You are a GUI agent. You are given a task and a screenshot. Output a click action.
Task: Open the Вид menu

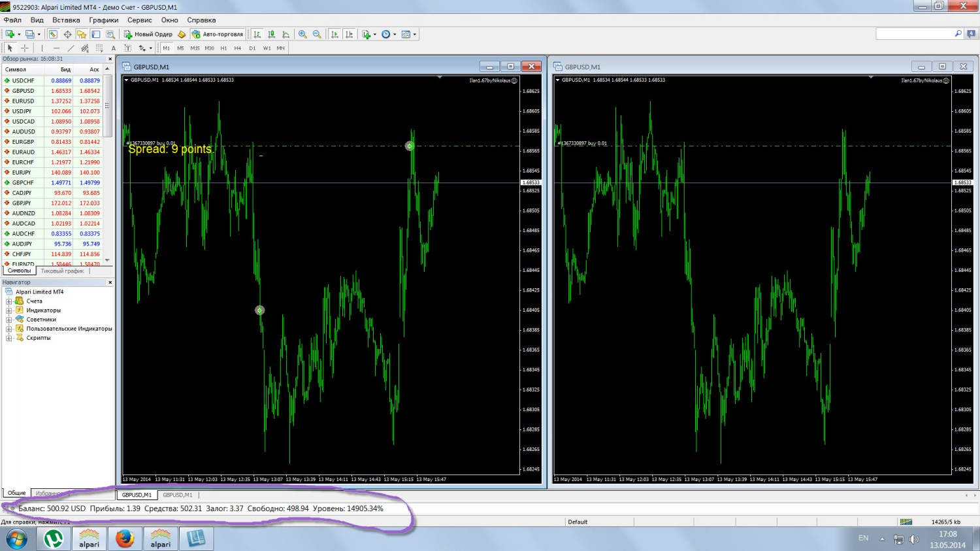pyautogui.click(x=37, y=20)
